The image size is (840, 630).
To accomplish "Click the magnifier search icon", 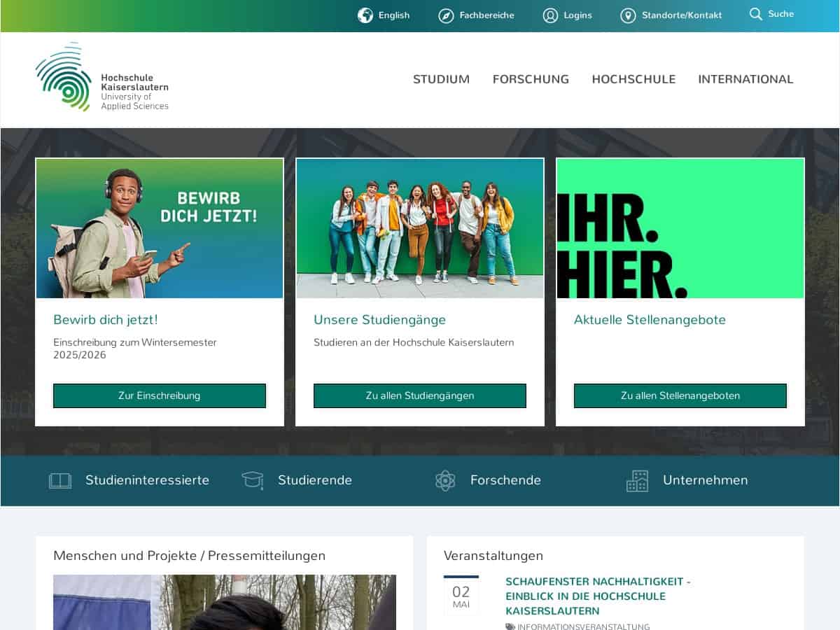I will 756,14.
